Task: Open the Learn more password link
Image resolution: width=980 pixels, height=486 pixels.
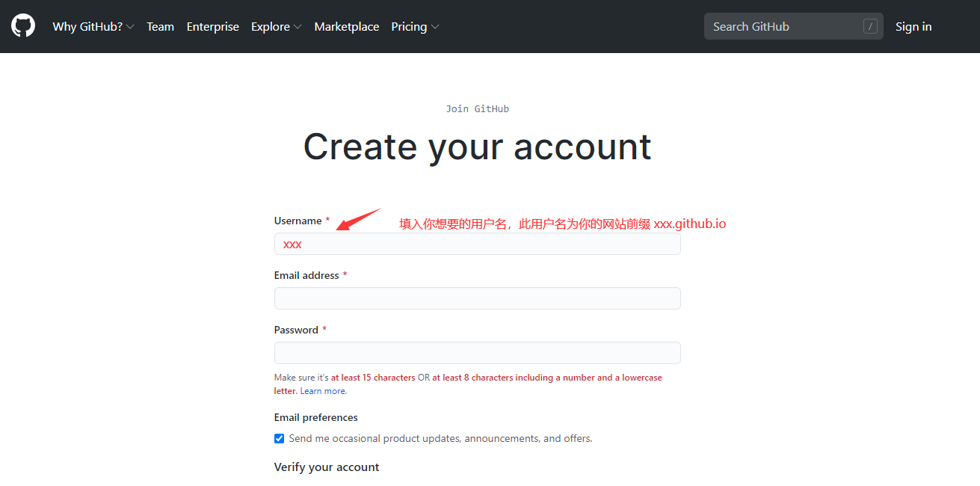Action: (x=323, y=391)
